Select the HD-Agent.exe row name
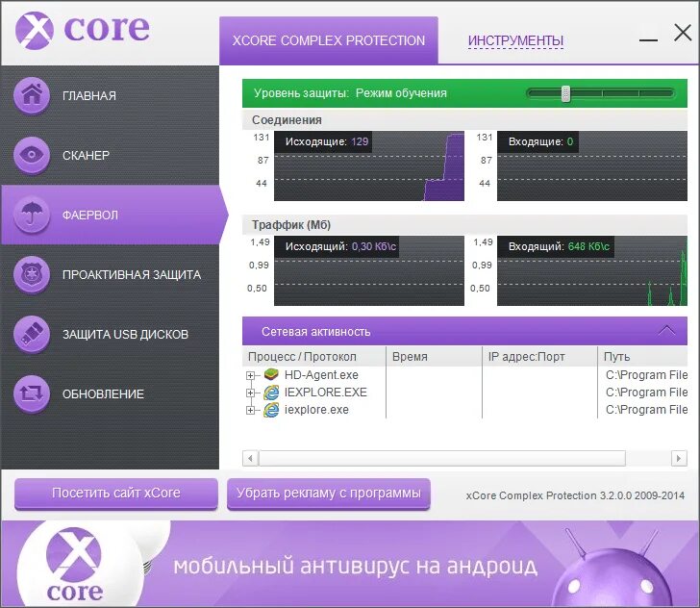Screen dimensions: 700x608 [321, 375]
